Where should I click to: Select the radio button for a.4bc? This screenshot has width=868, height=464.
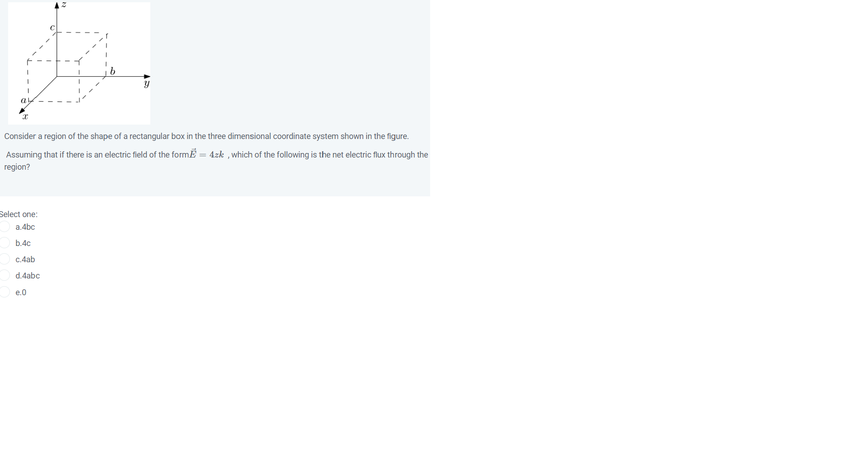(5, 227)
